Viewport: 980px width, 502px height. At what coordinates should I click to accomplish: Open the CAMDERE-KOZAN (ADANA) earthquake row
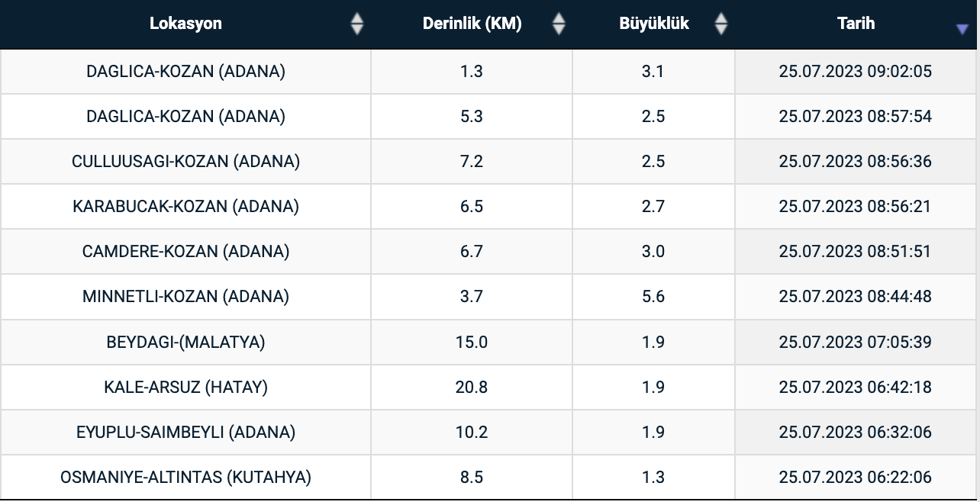pos(185,251)
